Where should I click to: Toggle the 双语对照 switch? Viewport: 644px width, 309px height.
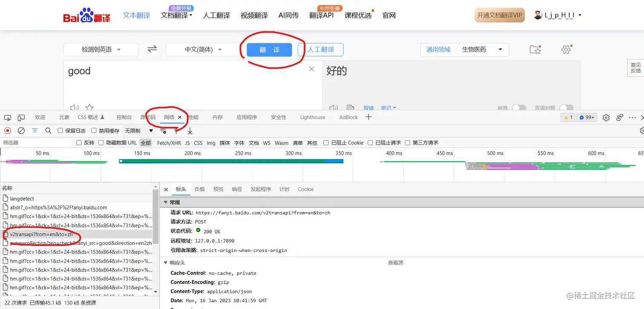click(566, 108)
